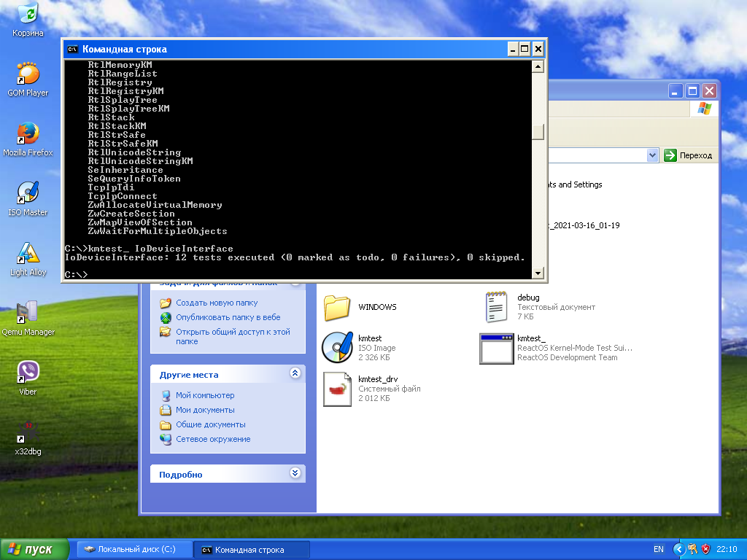This screenshot has height=560, width=747.
Task: Open Mozilla Firefox desktop icon
Action: pos(28,135)
